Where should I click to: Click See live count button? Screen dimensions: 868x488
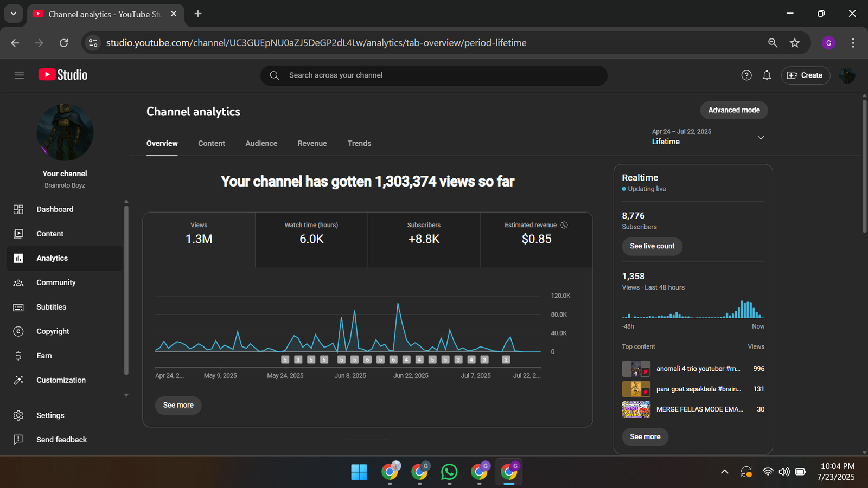pyautogui.click(x=652, y=246)
